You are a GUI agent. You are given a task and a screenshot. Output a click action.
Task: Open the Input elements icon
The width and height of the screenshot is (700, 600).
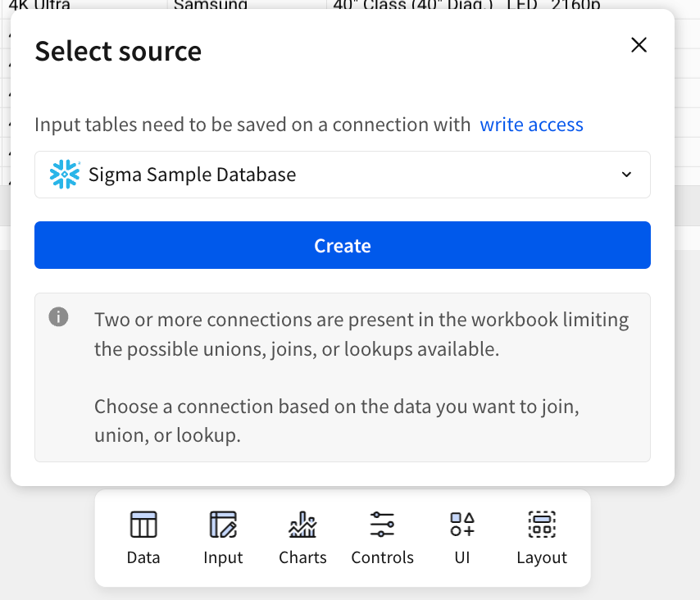(223, 525)
